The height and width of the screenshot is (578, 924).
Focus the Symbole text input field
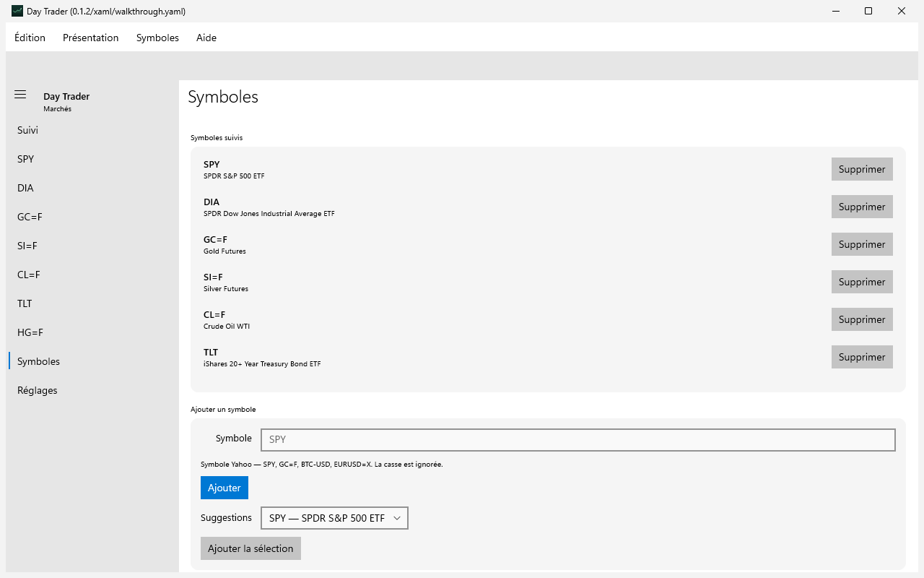(578, 439)
